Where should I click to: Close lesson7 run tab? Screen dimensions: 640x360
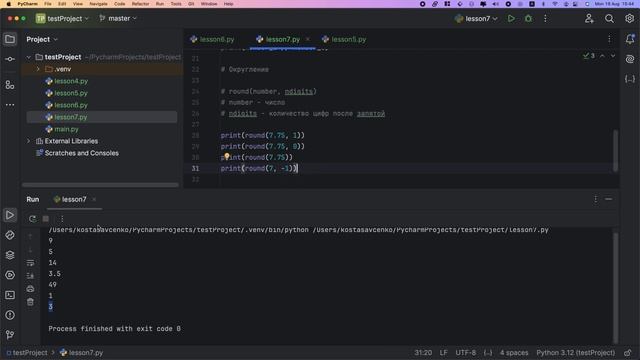[94, 200]
